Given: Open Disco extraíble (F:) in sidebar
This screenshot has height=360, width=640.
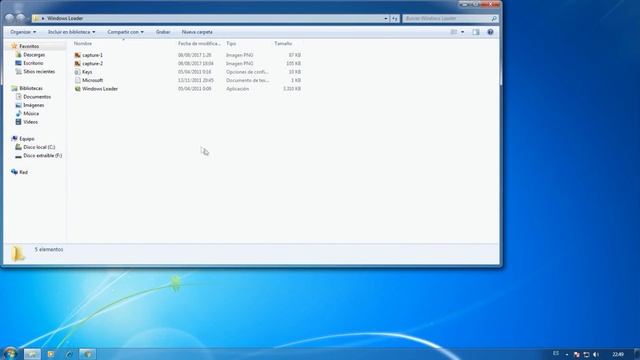Looking at the screenshot, I should click(x=43, y=156).
